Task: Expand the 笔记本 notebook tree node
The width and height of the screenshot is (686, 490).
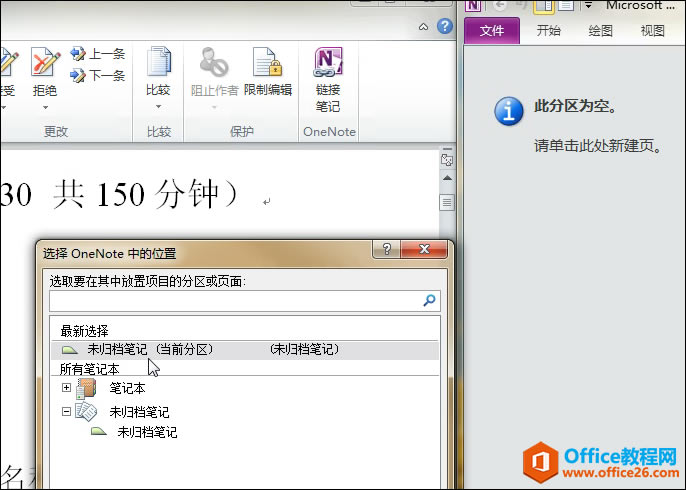Action: pyautogui.click(x=66, y=388)
